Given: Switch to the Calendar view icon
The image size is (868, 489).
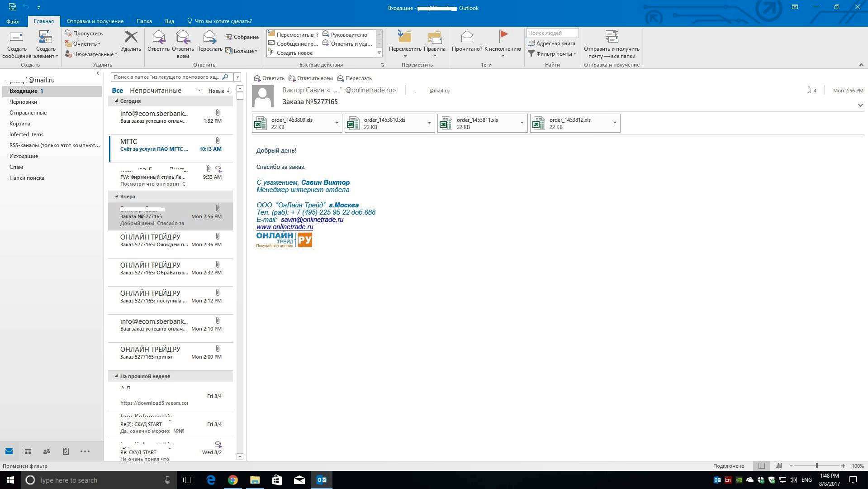Looking at the screenshot, I should 28,451.
